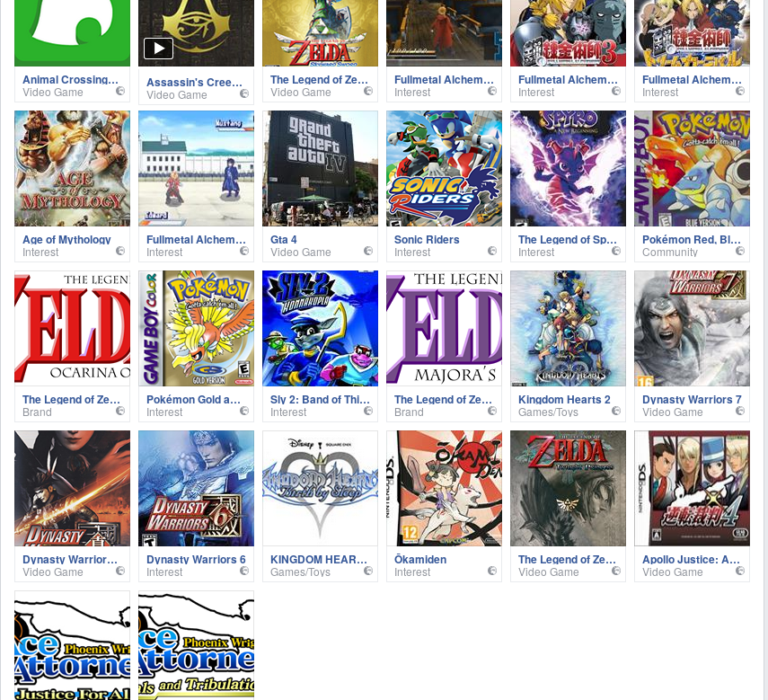
Task: Open the Sly 2: Band of Thi... link
Action: coord(320,399)
